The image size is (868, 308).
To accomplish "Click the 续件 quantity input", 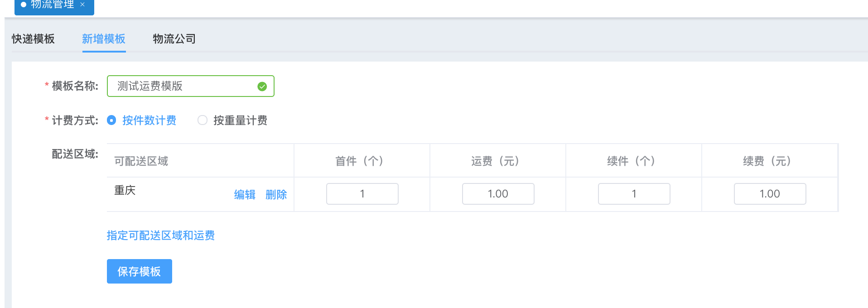I will [x=634, y=194].
